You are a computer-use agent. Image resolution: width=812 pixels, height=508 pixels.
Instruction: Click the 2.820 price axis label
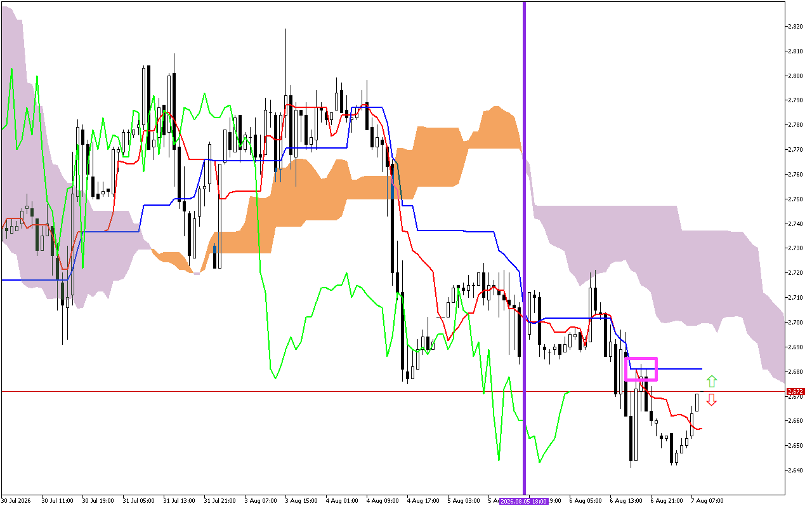[x=796, y=27]
